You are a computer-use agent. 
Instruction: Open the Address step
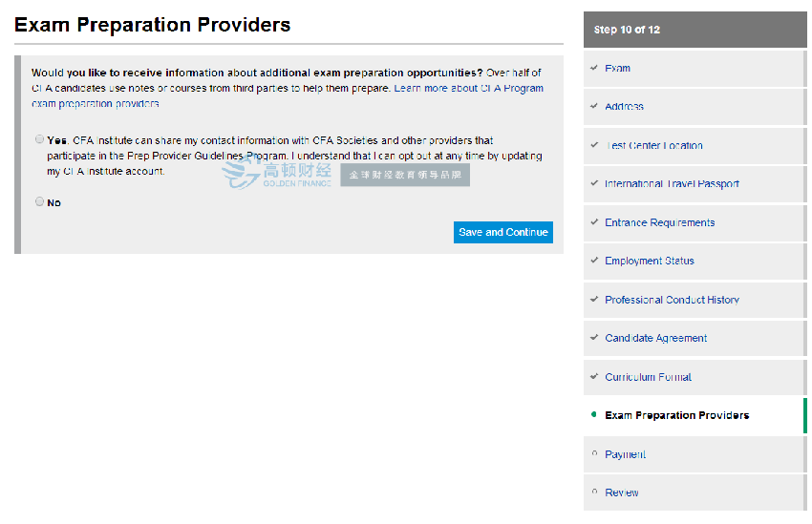(624, 107)
